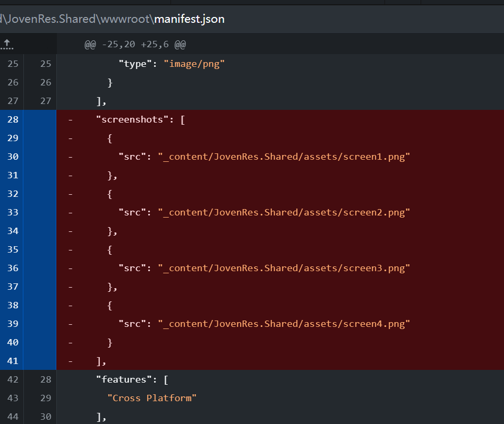Screen dimensions: 504x424
Task: Click the "src" key on line 30
Action: 132,157
